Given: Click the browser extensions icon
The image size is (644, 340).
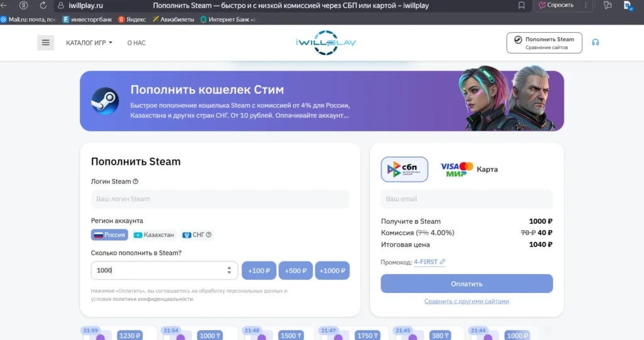Looking at the screenshot, I should pos(608,5).
